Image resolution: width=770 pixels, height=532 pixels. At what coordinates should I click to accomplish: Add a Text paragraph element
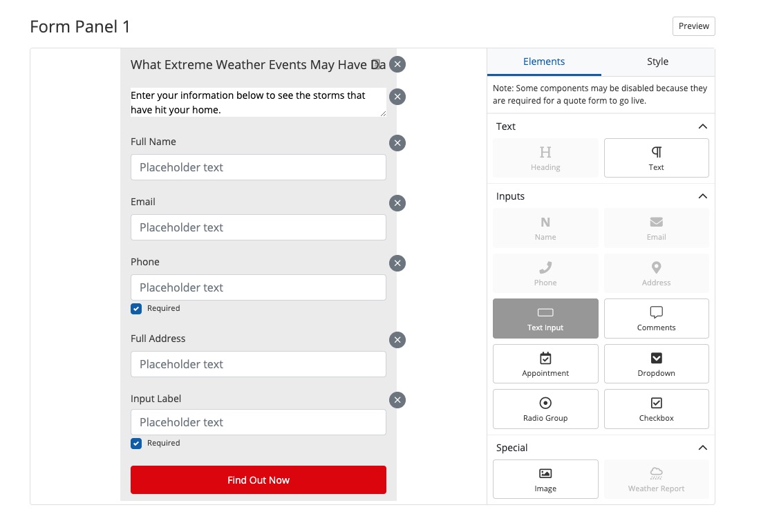pos(656,158)
